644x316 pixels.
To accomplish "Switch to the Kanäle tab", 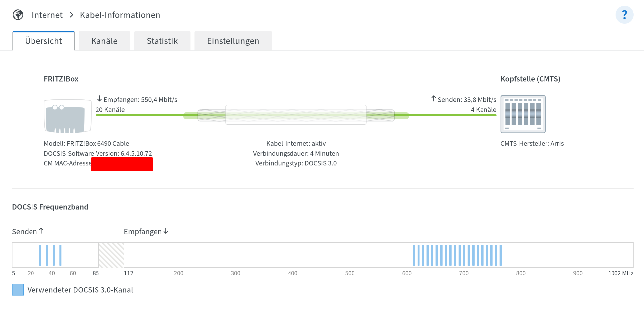I will tap(104, 41).
